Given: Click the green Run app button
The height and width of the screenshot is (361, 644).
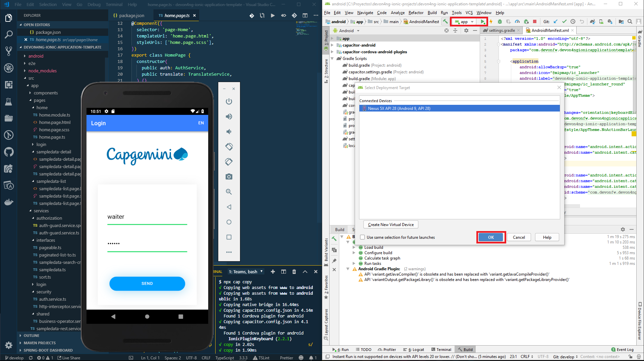Looking at the screenshot, I should [482, 22].
